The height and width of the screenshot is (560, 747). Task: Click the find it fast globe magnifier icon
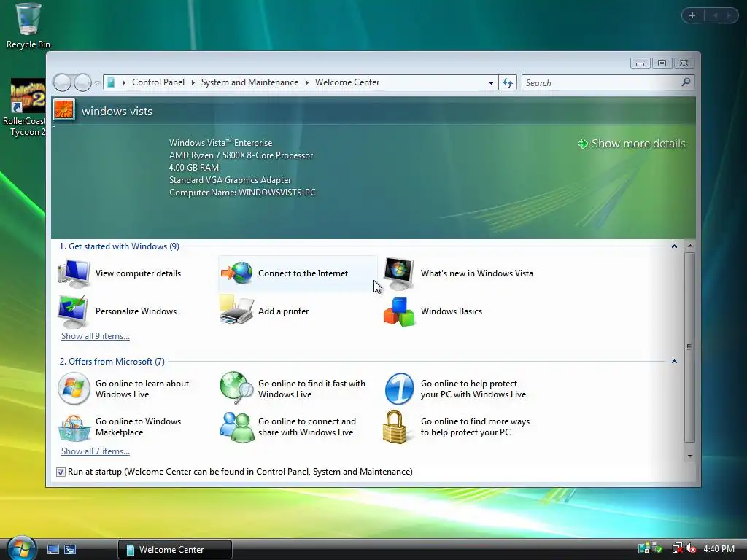click(x=237, y=388)
